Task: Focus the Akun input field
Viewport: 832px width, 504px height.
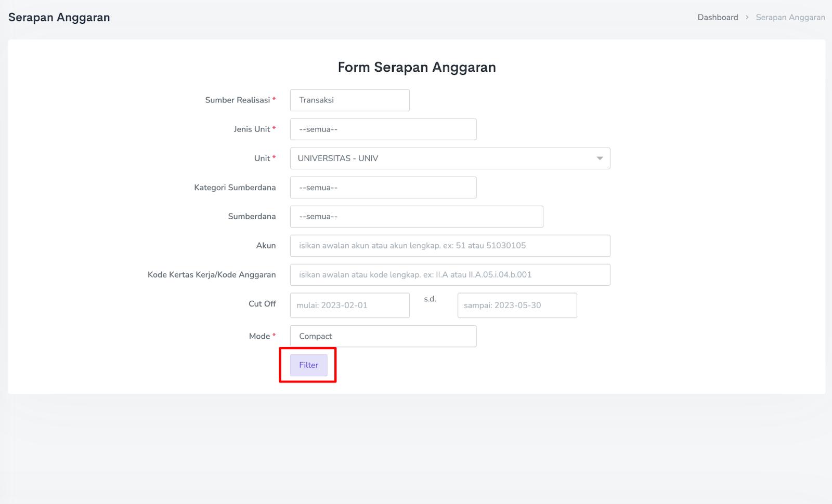Action: (x=450, y=246)
